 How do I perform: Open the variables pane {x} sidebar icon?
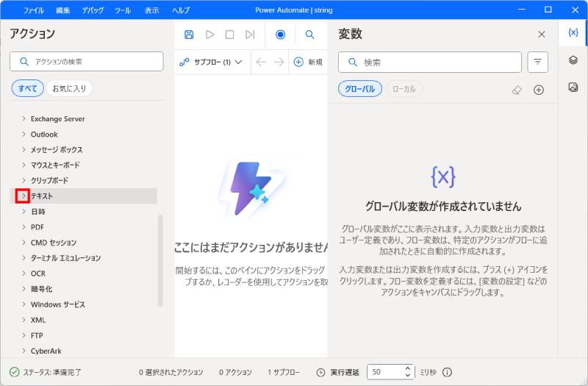point(573,32)
